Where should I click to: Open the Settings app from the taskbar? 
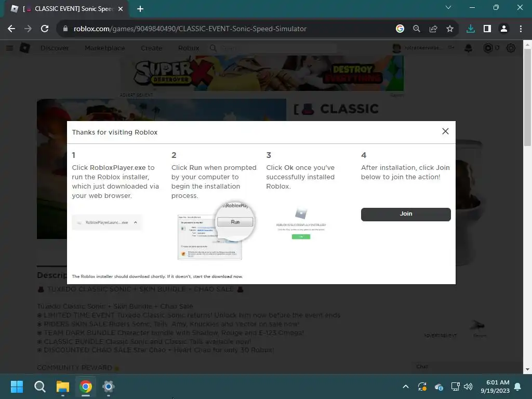[109, 387]
